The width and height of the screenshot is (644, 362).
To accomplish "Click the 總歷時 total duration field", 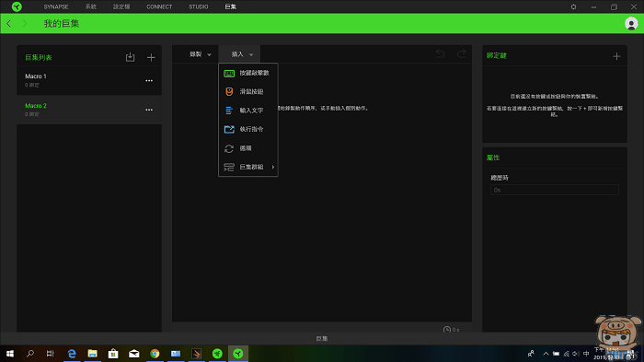I will pyautogui.click(x=555, y=190).
